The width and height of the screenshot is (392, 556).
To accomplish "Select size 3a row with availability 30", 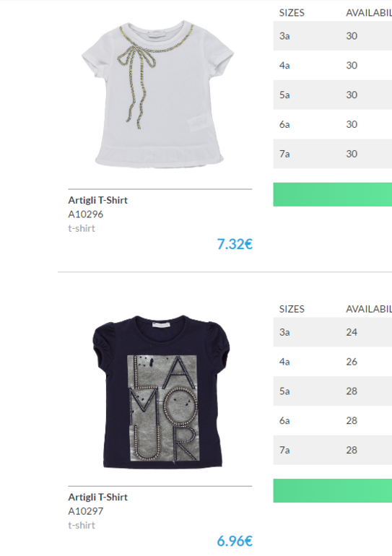I will tap(333, 36).
